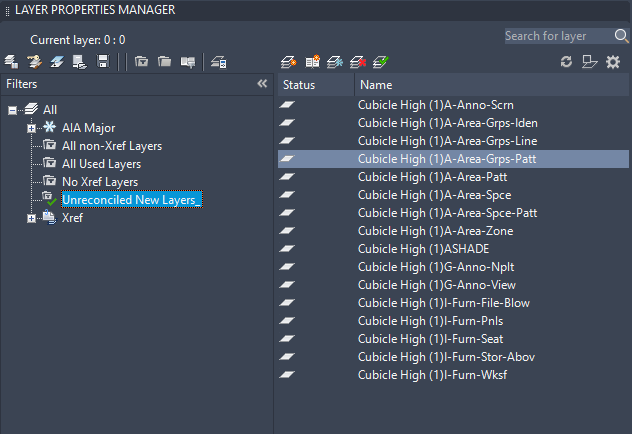Viewport: 632px width, 434px height.
Task: Expand the Xref tree node
Action: coord(31,218)
